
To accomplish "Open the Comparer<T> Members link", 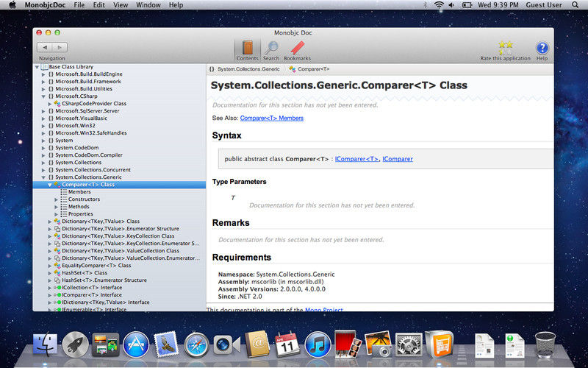I will [x=271, y=118].
